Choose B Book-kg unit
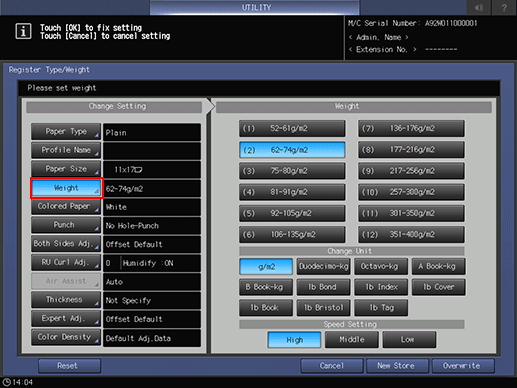The height and width of the screenshot is (388, 517). tap(266, 287)
